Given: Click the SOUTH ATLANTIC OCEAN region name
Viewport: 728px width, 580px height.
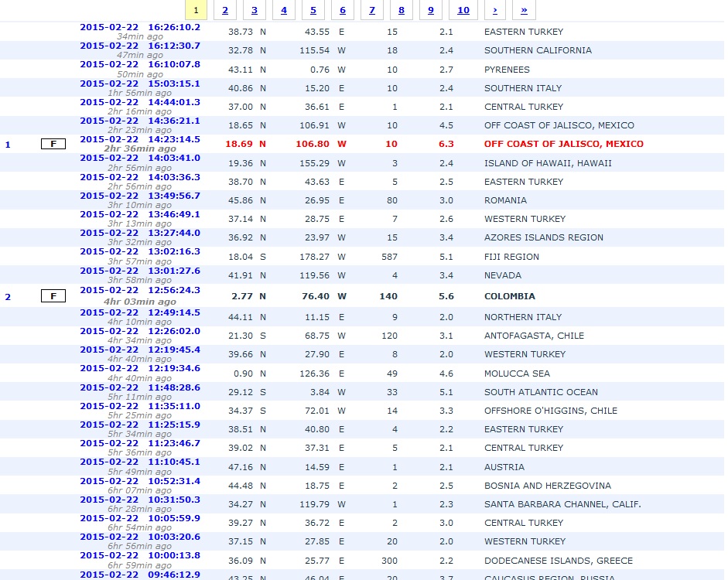Looking at the screenshot, I should 541,392.
